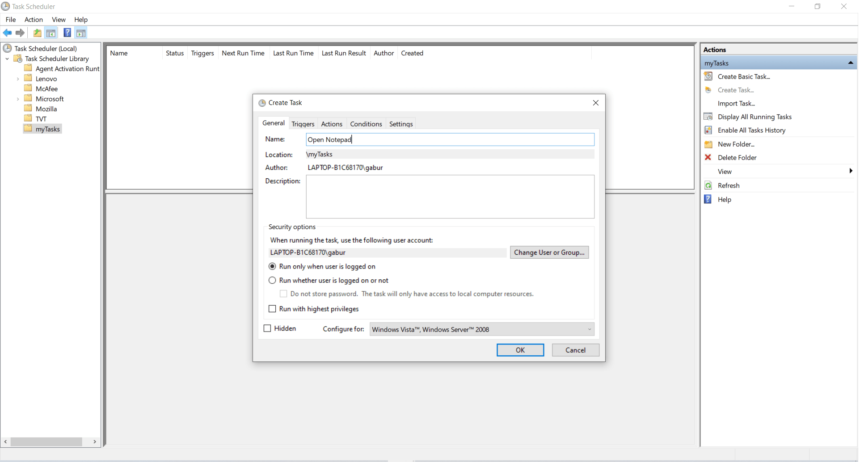Click the Name column header

point(135,53)
